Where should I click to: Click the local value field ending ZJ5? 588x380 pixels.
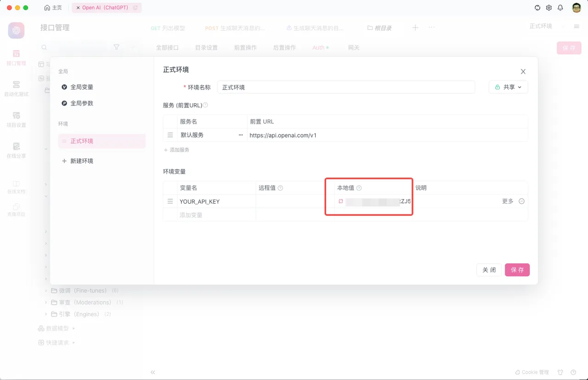click(x=379, y=201)
